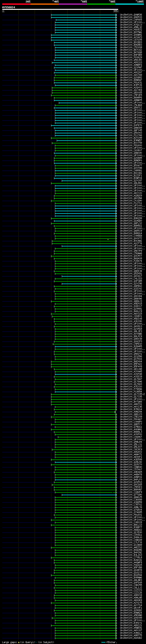Viewport: 146px width, 644px height.
Task: Select the UniRef100_A9NRF6 label
Action: coord(131,65)
